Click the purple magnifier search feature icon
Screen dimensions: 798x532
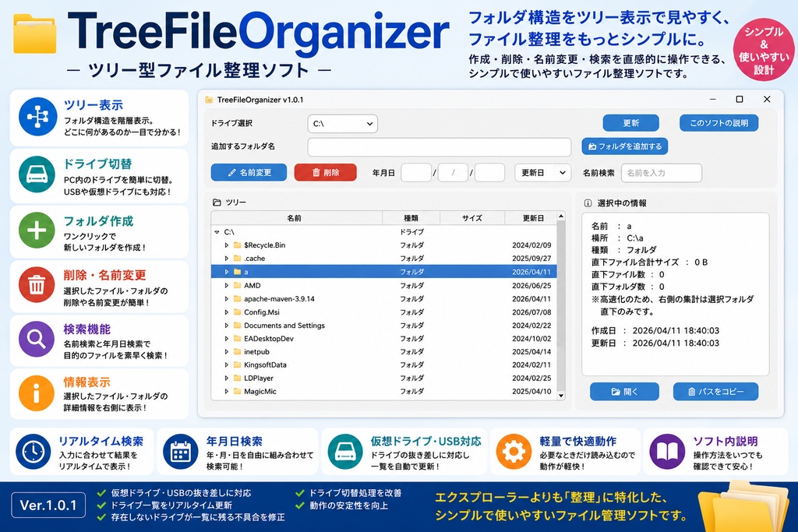tap(37, 339)
